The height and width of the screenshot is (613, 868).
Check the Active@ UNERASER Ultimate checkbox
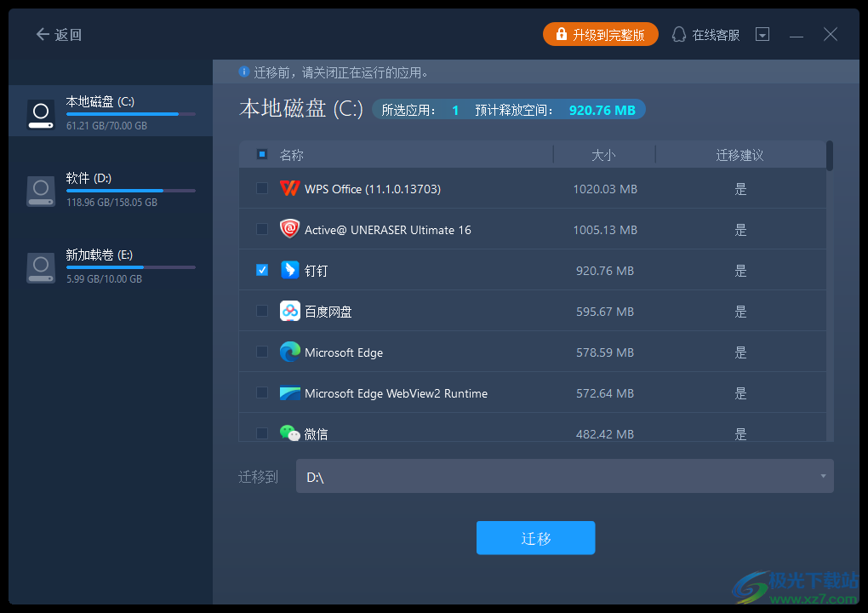tap(262, 229)
